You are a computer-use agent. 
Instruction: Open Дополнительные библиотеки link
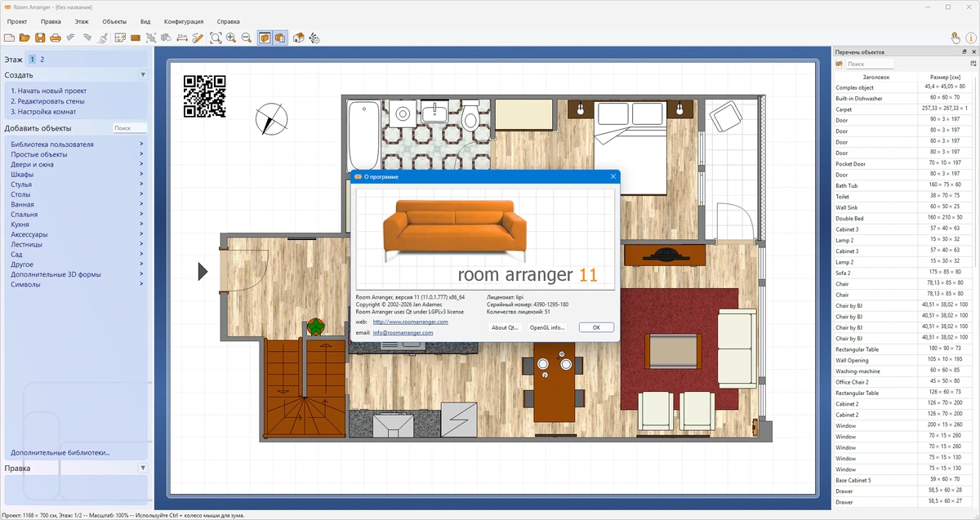[60, 452]
